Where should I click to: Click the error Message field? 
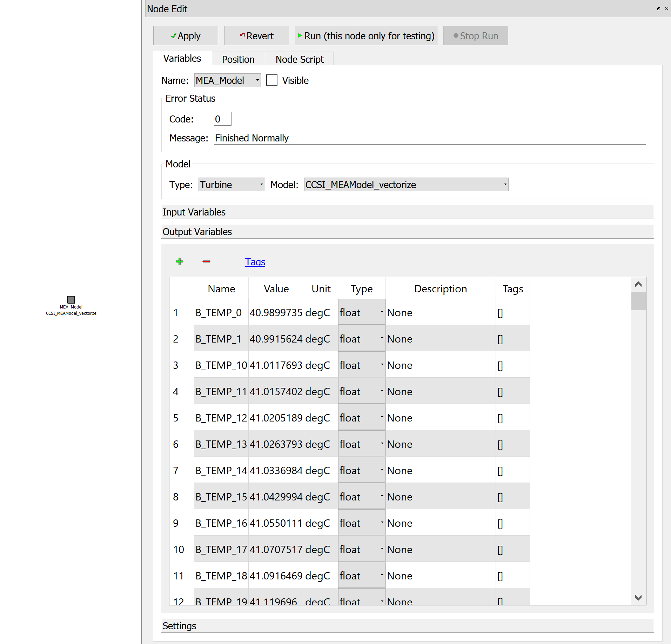tap(430, 138)
